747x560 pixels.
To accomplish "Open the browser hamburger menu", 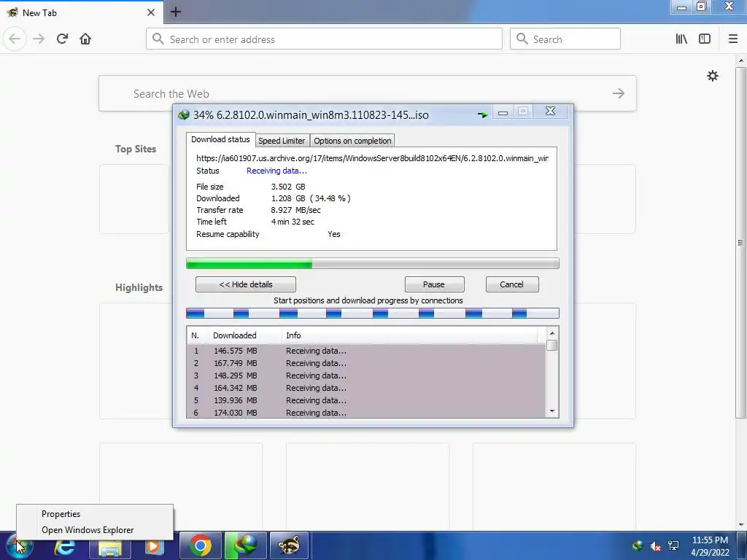I will coord(733,39).
